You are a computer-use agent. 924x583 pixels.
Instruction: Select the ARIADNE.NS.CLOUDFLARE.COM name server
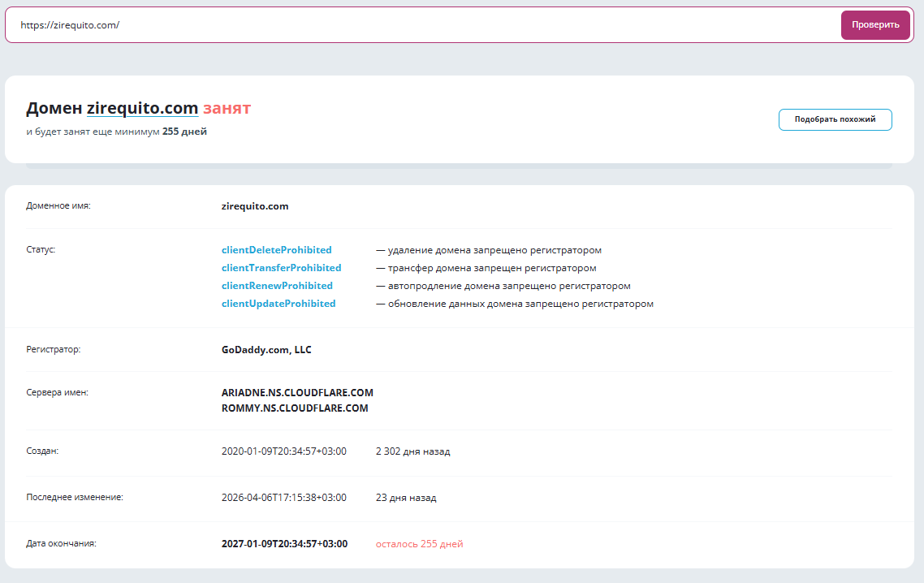pyautogui.click(x=297, y=393)
